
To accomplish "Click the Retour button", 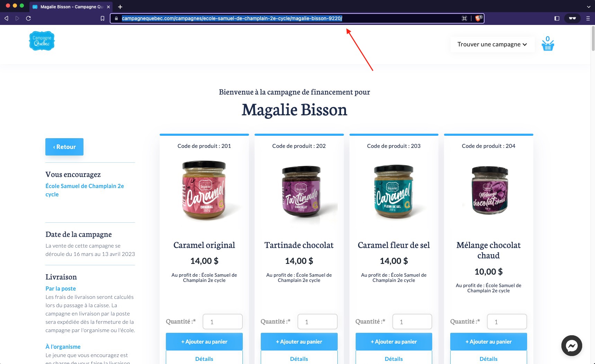I will pos(64,147).
